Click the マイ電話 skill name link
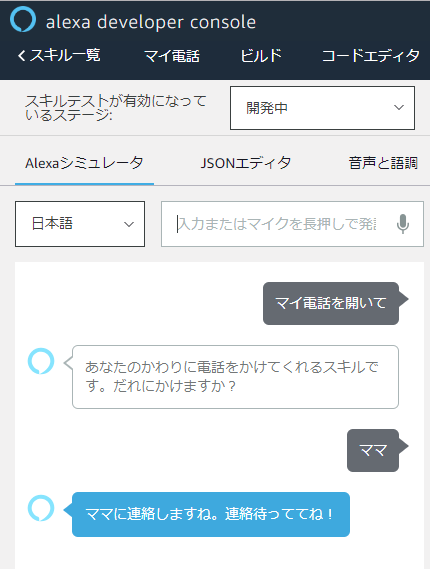This screenshot has width=430, height=569. 172,56
